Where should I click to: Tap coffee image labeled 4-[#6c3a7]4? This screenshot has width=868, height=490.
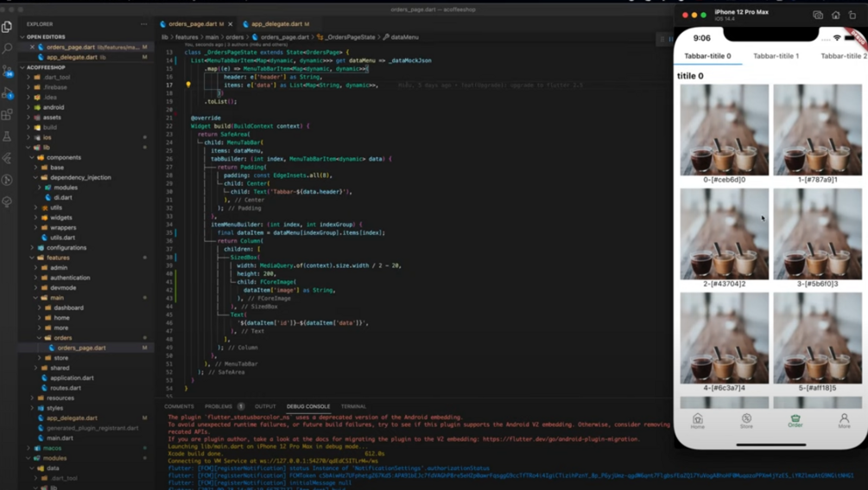tap(724, 338)
